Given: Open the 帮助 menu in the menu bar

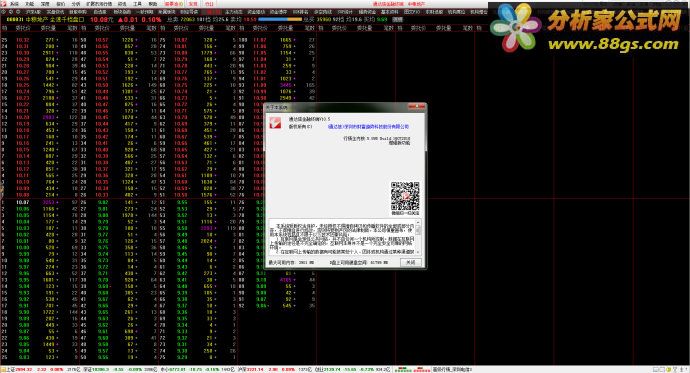Looking at the screenshot, I should [153, 4].
